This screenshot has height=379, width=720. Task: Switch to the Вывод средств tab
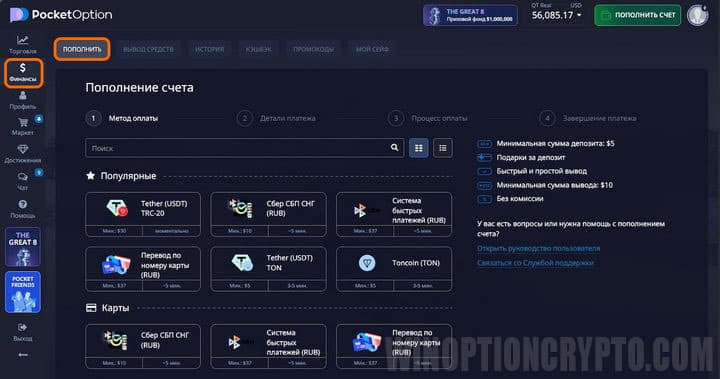pyautogui.click(x=148, y=49)
